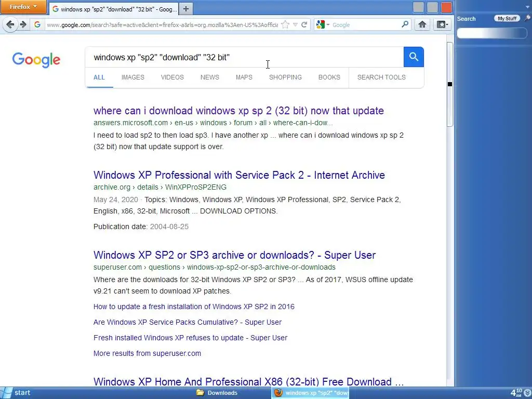532x399 pixels.
Task: Select the ALL results tab
Action: (99, 77)
